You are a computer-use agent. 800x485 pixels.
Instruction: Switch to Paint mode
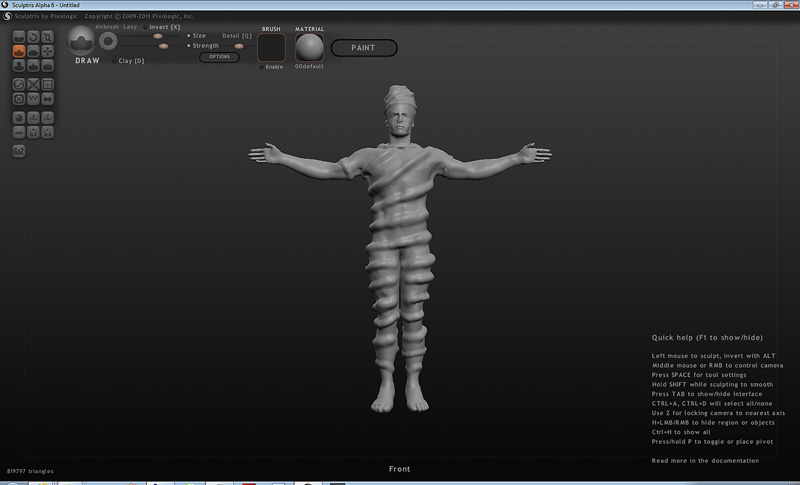tap(363, 48)
